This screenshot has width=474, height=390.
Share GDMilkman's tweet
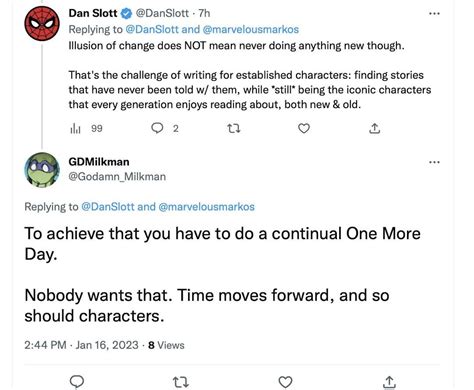tap(389, 382)
